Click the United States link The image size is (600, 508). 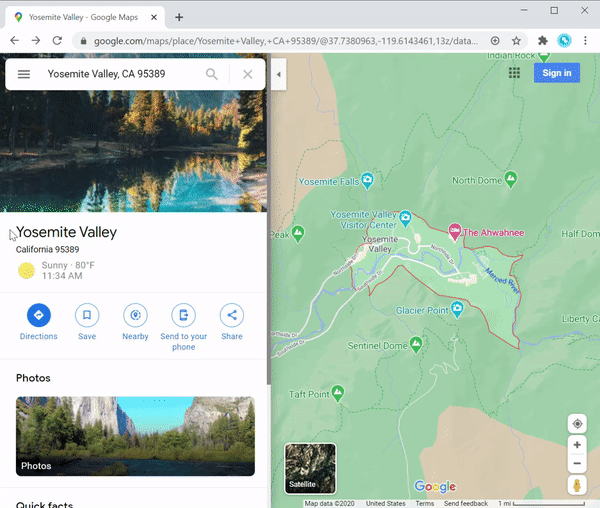(x=385, y=503)
